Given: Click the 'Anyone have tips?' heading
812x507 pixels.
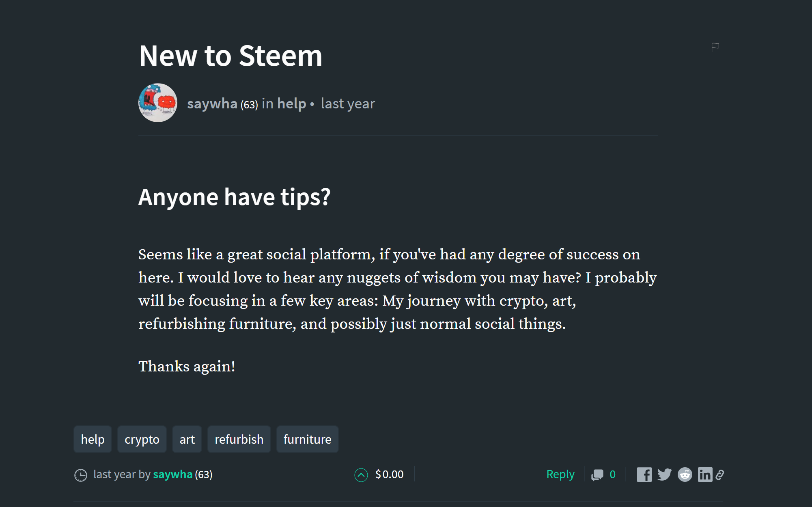Looking at the screenshot, I should coord(235,197).
